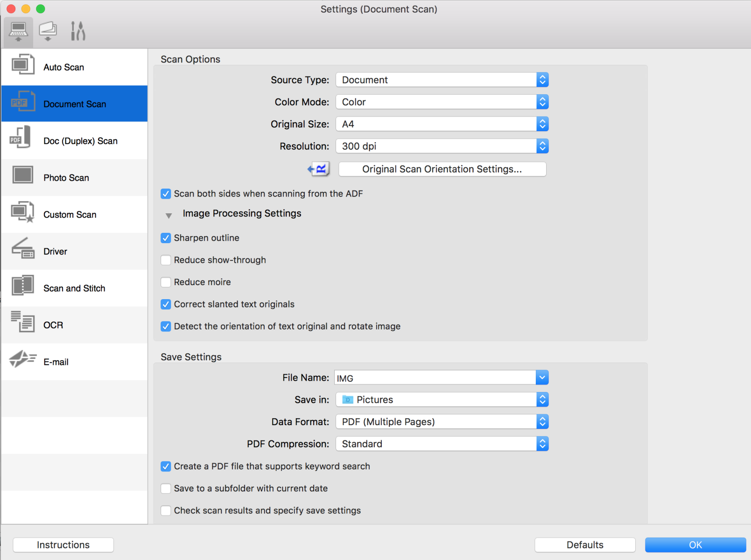Image resolution: width=751 pixels, height=560 pixels.
Task: Click the yellow minimize window button
Action: (x=26, y=9)
